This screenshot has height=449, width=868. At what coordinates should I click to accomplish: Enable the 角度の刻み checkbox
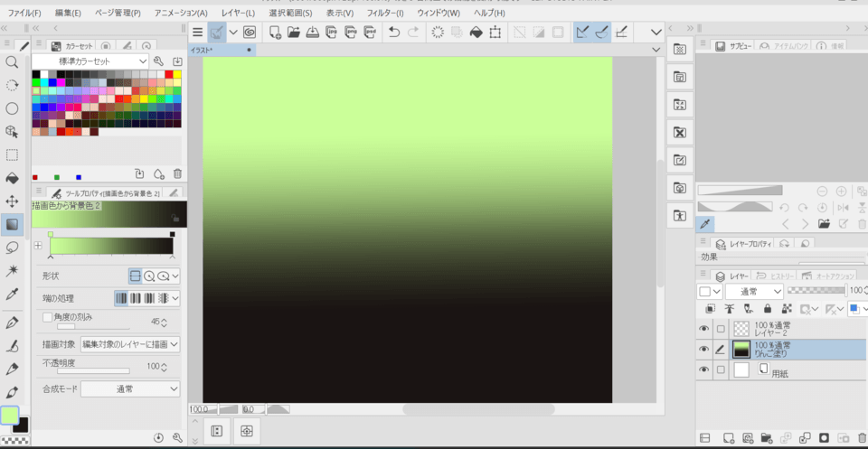click(x=48, y=317)
